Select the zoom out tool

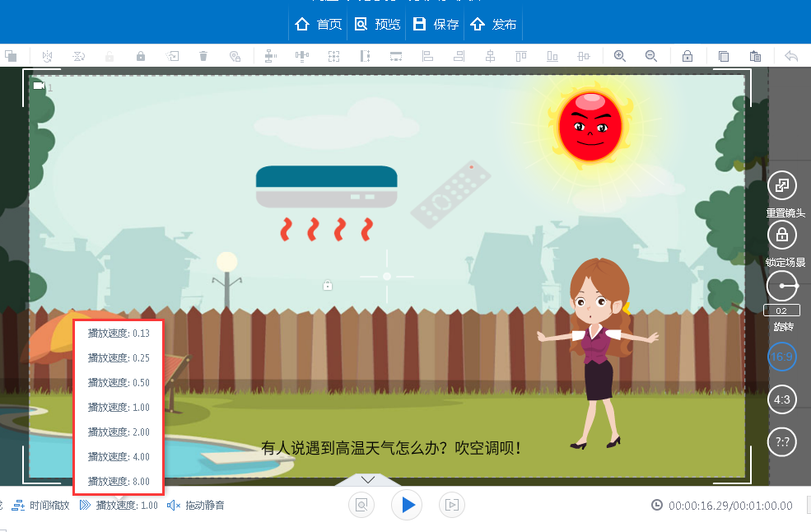[650, 56]
